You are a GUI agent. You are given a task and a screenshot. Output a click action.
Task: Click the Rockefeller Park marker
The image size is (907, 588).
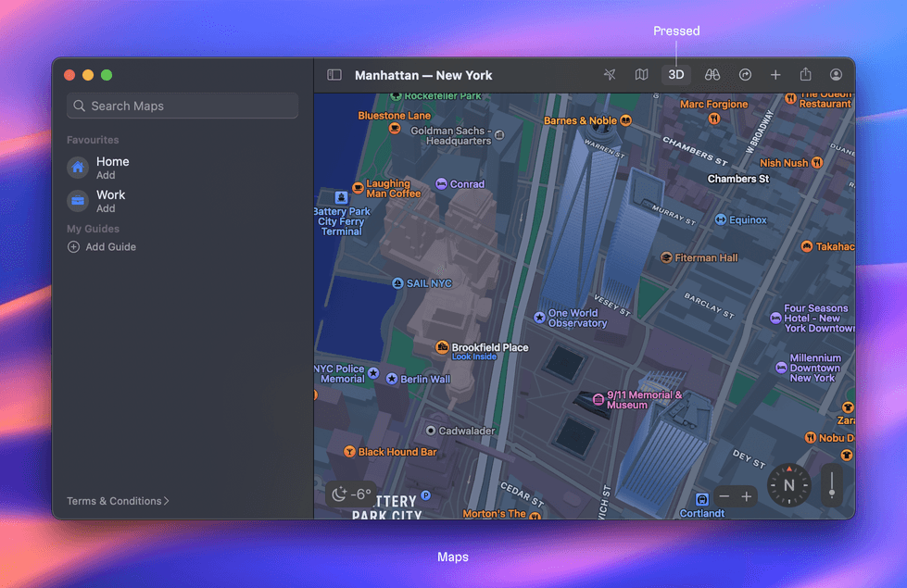396,96
